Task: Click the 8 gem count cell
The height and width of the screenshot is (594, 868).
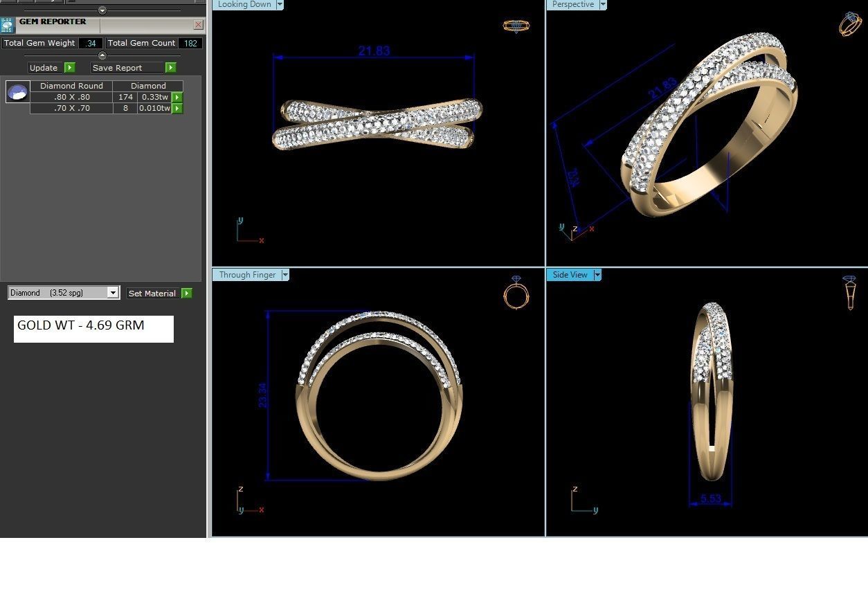Action: pos(125,108)
